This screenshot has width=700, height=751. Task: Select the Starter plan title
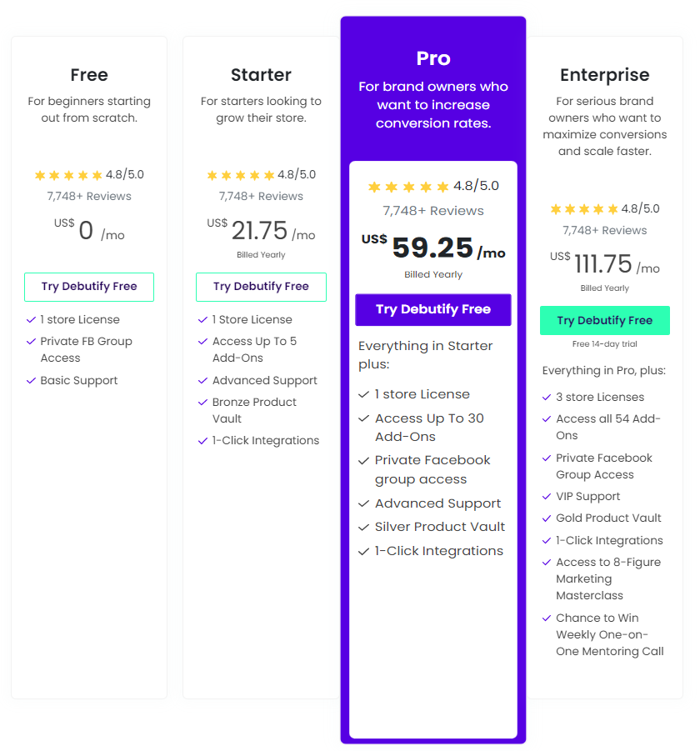pyautogui.click(x=261, y=74)
